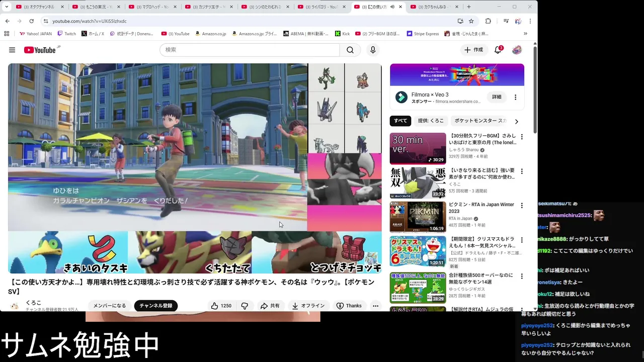This screenshot has height=362, width=644.
Task: Switch to the ライバロリ tab
Action: tap(321, 7)
